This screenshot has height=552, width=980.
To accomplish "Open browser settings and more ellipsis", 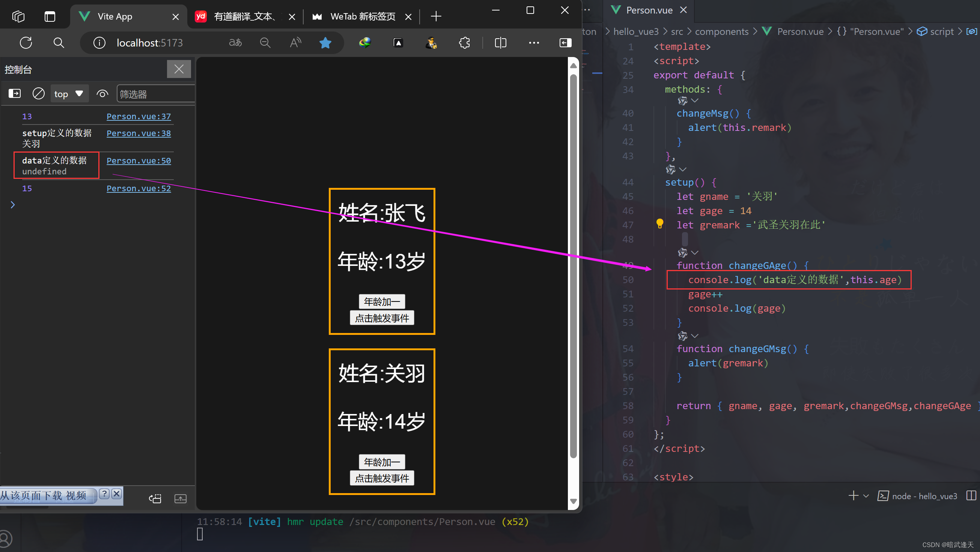I will pyautogui.click(x=534, y=43).
